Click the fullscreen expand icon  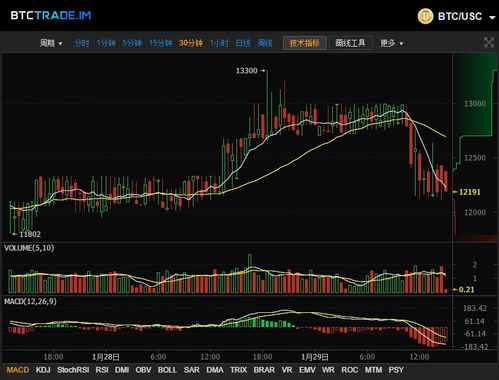(x=489, y=43)
